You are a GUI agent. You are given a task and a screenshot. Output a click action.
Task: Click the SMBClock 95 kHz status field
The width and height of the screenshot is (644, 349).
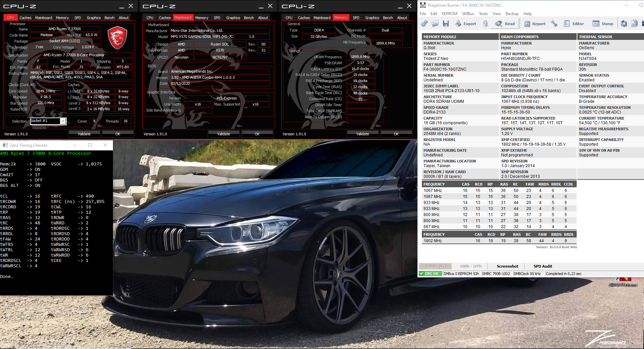pos(527,274)
